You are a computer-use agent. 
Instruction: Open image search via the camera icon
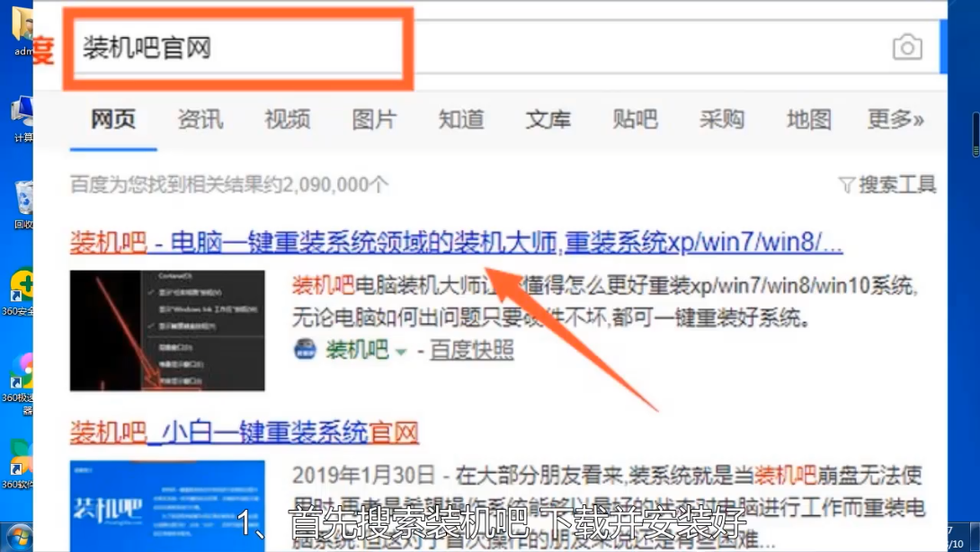907,46
